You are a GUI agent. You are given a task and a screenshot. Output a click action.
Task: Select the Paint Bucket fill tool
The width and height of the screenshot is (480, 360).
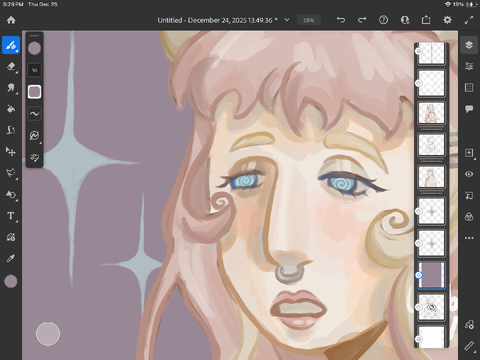(x=11, y=109)
